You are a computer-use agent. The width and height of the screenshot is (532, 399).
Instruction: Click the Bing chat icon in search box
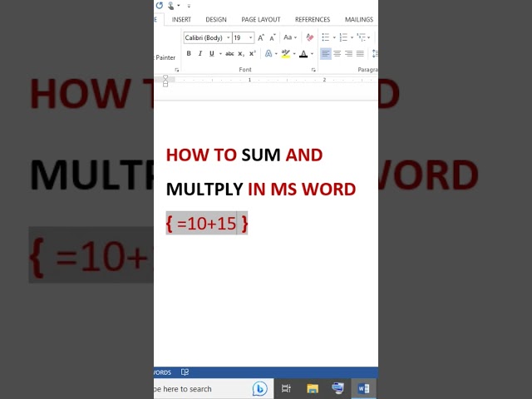pyautogui.click(x=260, y=389)
